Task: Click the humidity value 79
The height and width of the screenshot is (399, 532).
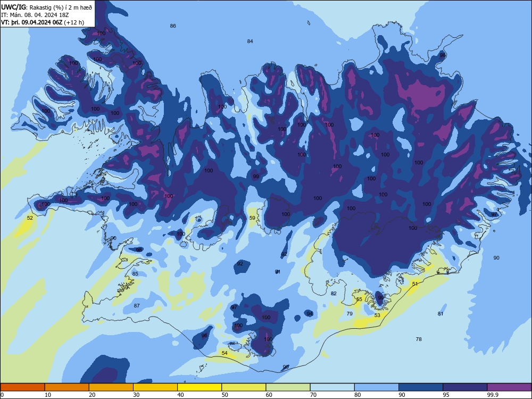Action: click(350, 314)
